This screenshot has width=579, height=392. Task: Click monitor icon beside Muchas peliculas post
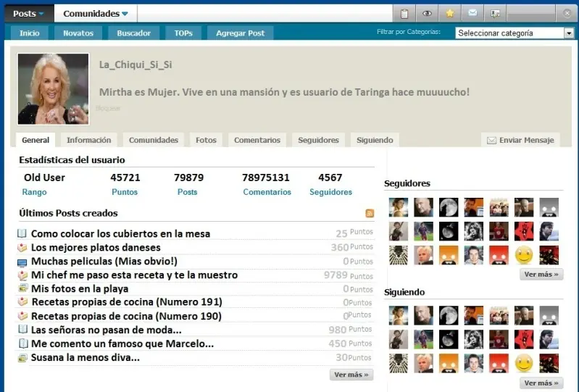[x=22, y=263]
